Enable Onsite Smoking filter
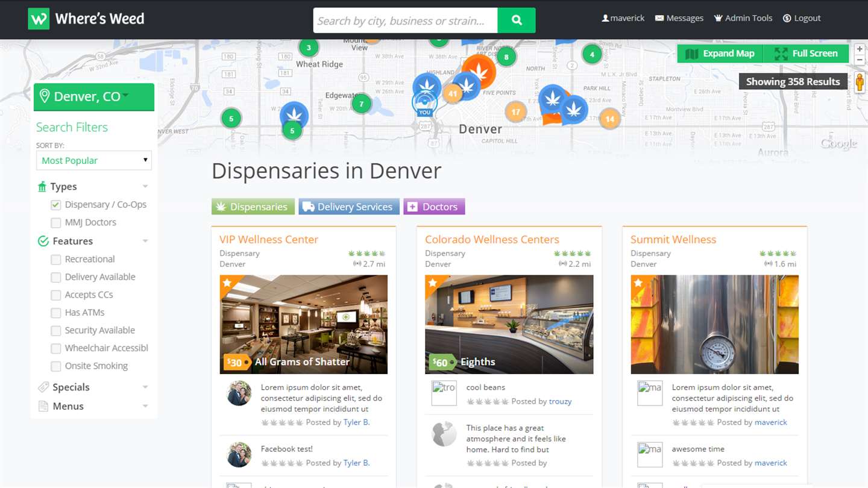868x488 pixels. pos(56,366)
